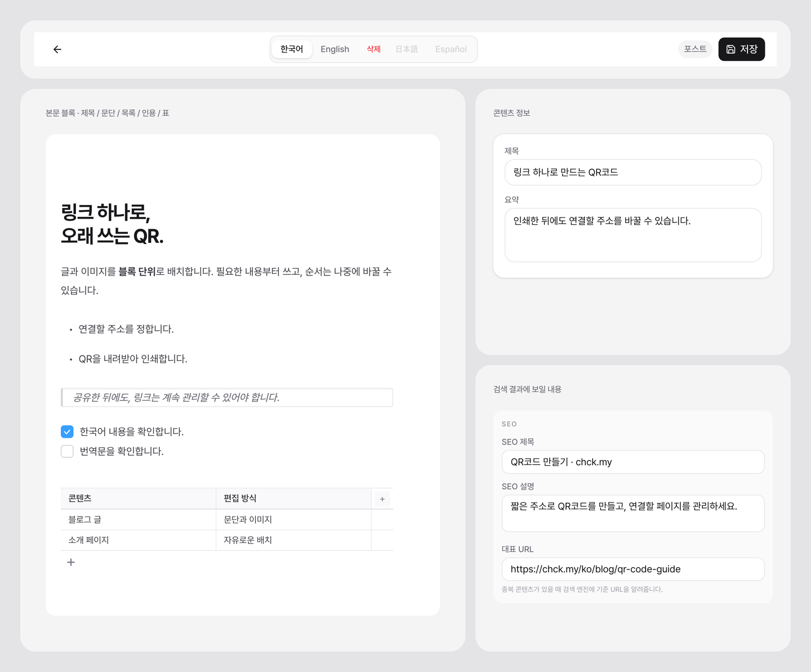The height and width of the screenshot is (672, 811).
Task: Switch to the 한국어 language tab
Action: (292, 49)
